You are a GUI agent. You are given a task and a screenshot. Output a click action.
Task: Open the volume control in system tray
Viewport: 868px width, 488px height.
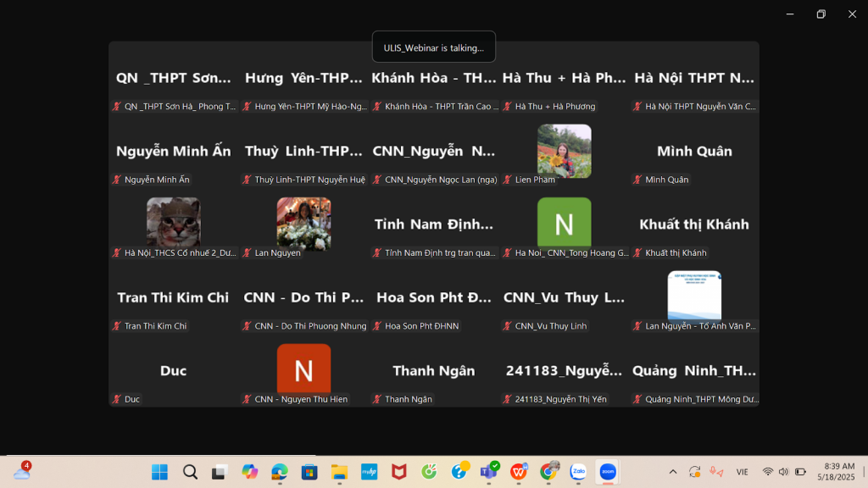click(783, 472)
